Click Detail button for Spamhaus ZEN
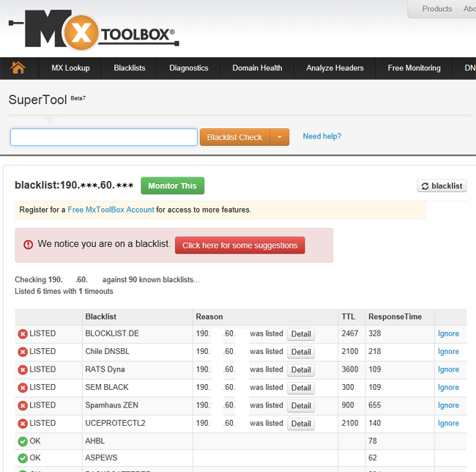 301,406
